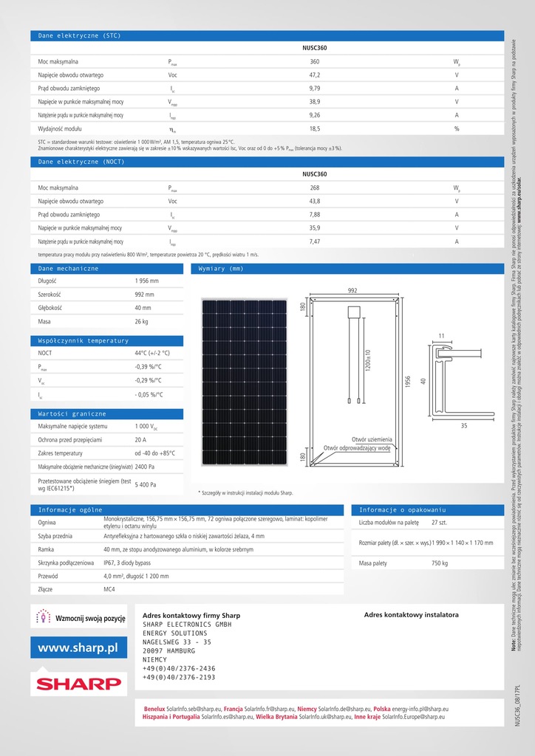Click the 1956 height dimension in the drawing
Image resolution: width=535 pixels, height=756 pixels.
click(408, 383)
